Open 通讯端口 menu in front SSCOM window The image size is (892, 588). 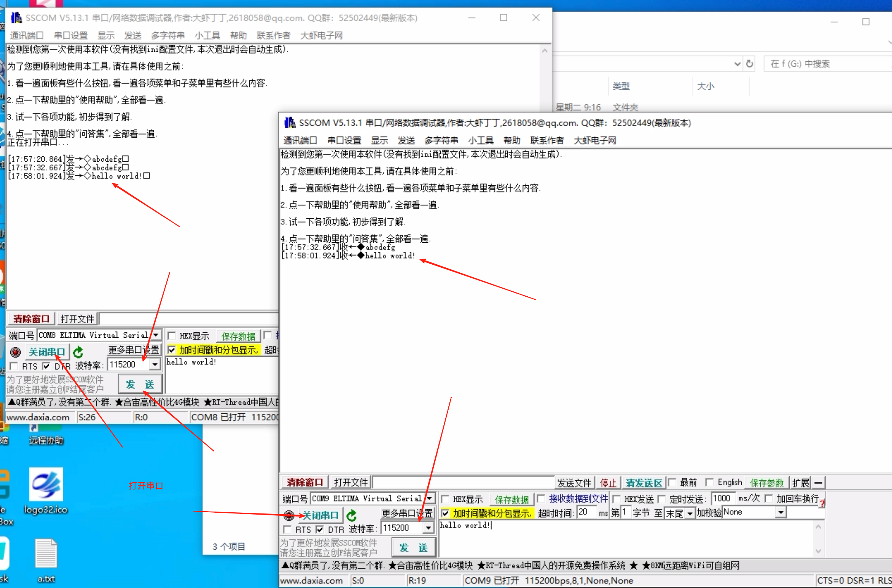[300, 140]
